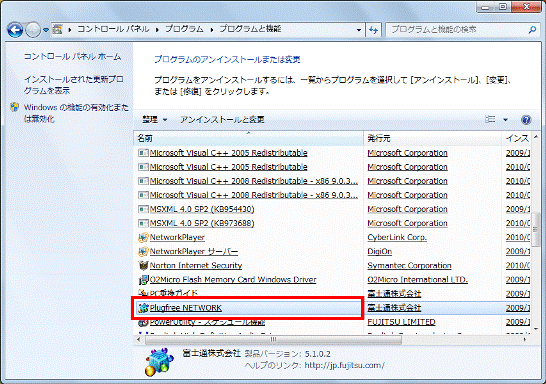Select コントロール パネル breadcrumb in address bar
546x384 pixels.
pyautogui.click(x=113, y=29)
